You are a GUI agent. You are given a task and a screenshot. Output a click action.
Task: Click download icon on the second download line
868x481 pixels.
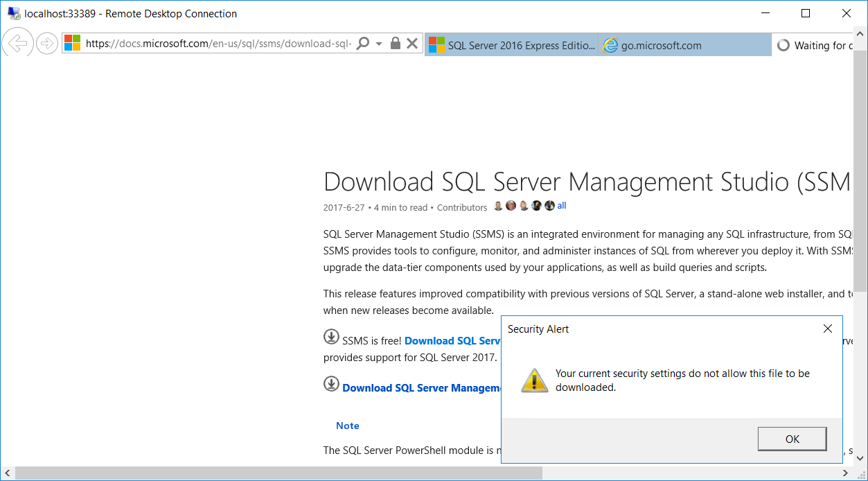point(331,384)
